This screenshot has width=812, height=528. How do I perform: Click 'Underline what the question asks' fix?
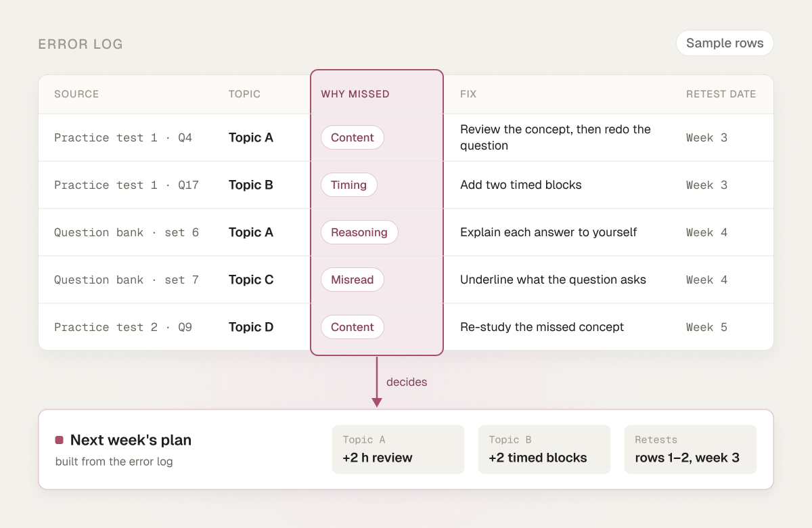click(554, 280)
